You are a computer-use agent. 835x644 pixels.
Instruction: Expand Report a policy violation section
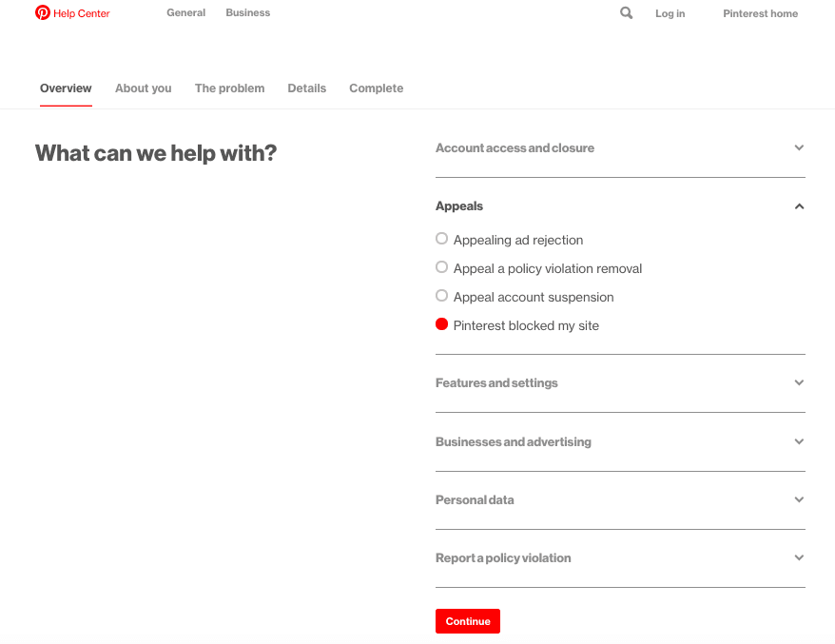pyautogui.click(x=620, y=558)
